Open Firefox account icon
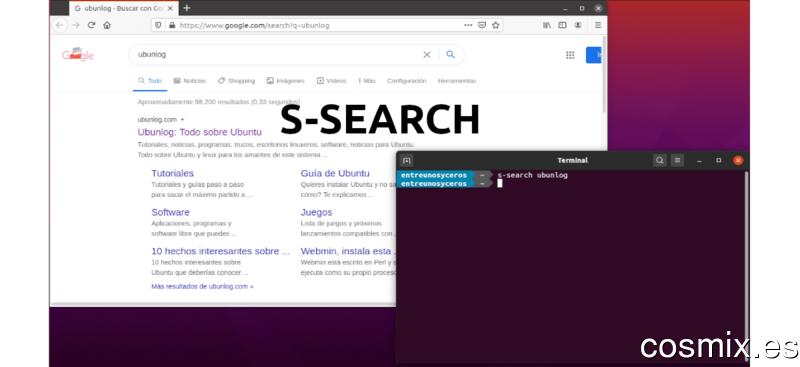The width and height of the screenshot is (800, 367). [x=578, y=25]
